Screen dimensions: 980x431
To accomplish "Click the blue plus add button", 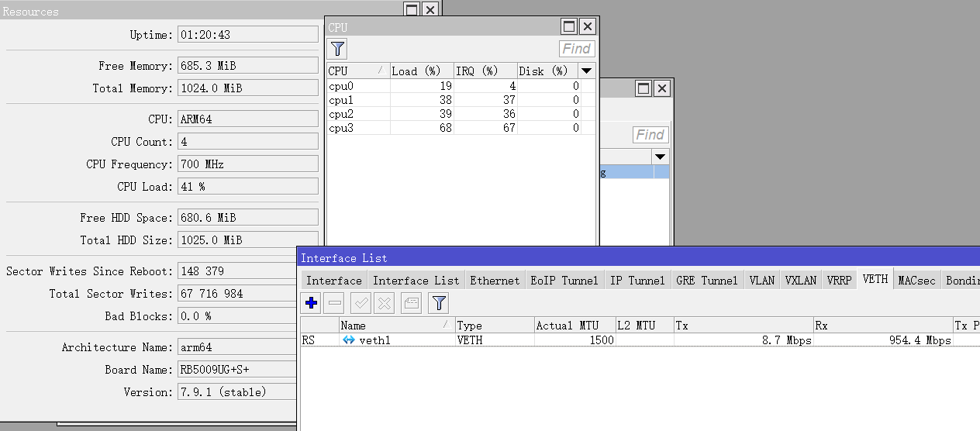I will click(312, 303).
